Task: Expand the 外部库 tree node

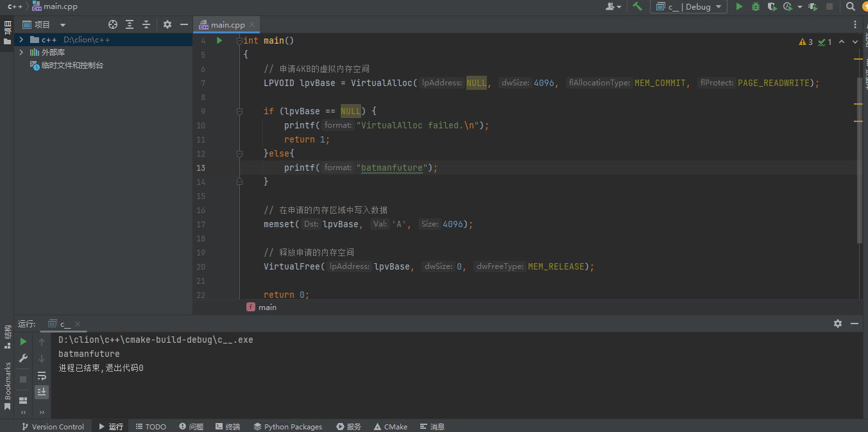Action: 21,53
